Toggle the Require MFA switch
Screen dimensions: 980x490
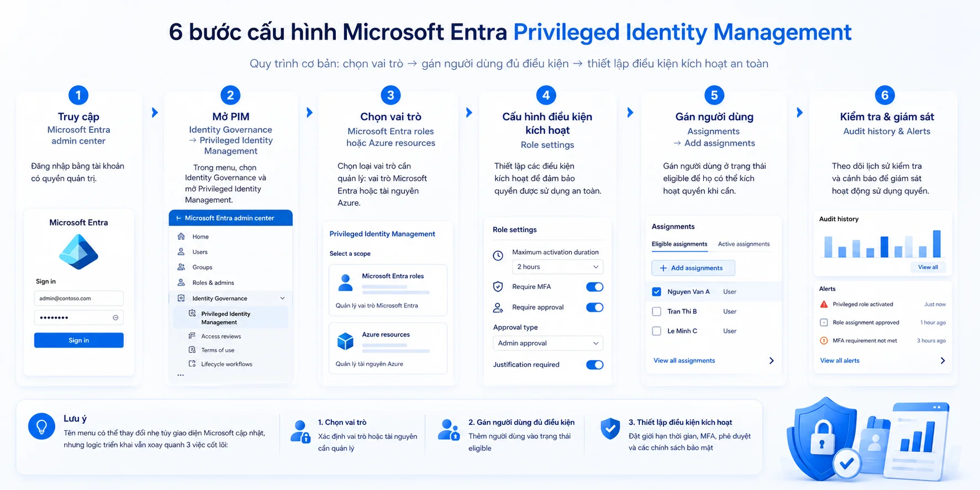point(594,287)
